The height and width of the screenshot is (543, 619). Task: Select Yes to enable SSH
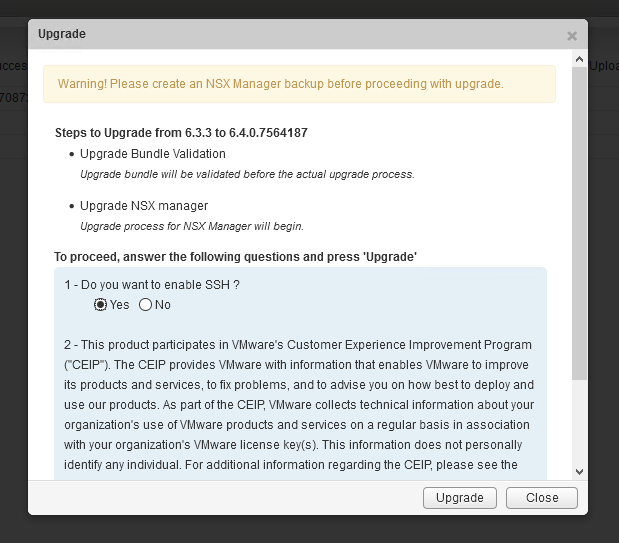click(100, 304)
